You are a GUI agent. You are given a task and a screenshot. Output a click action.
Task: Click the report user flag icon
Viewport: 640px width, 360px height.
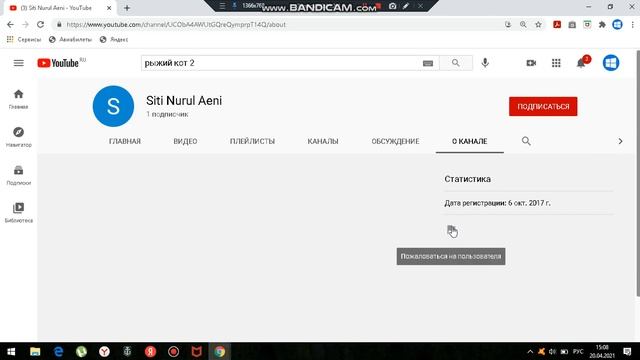click(451, 230)
